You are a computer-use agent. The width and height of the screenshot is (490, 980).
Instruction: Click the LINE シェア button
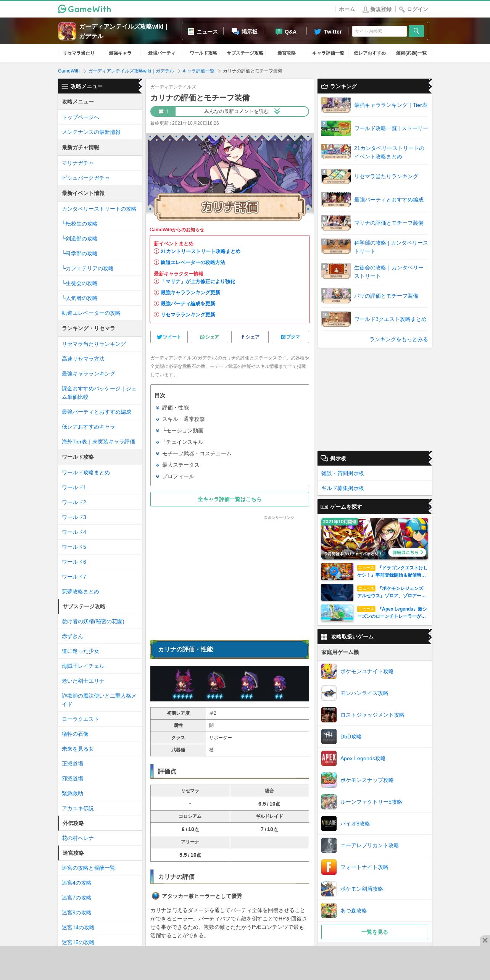pos(210,337)
